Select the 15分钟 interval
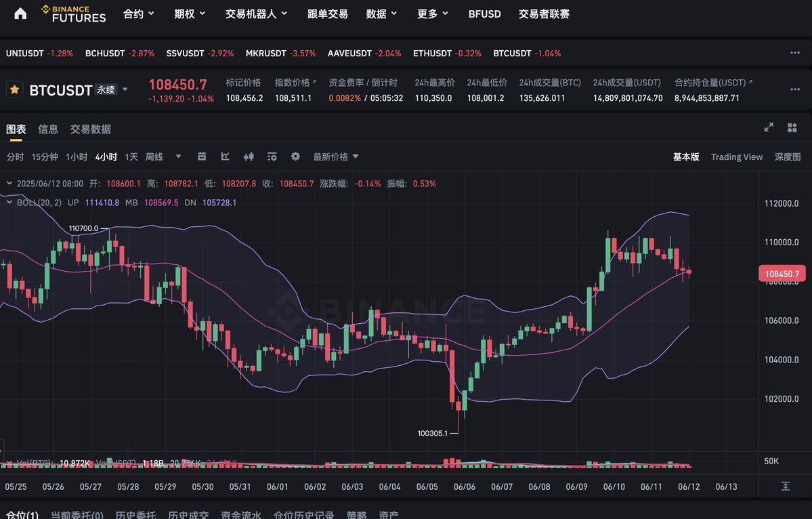The width and height of the screenshot is (812, 519). pyautogui.click(x=45, y=157)
